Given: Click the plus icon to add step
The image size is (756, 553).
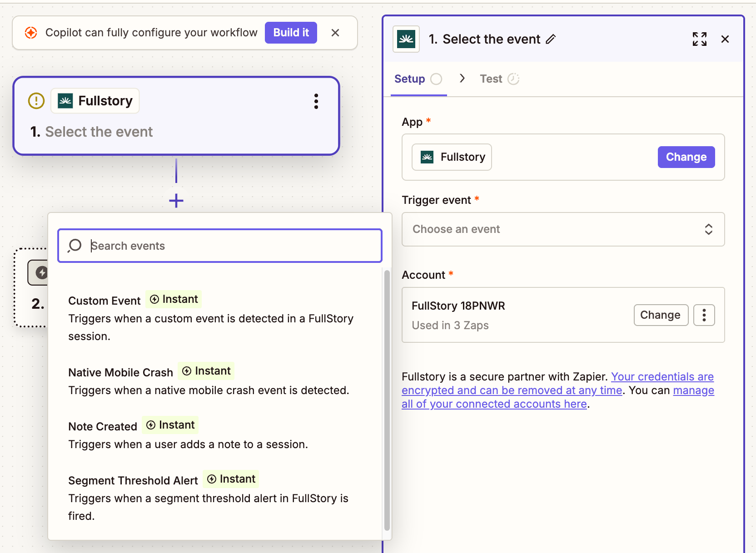Looking at the screenshot, I should (176, 201).
